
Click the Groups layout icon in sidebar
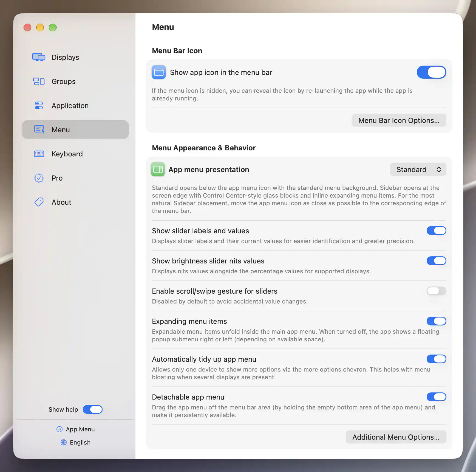coord(39,82)
